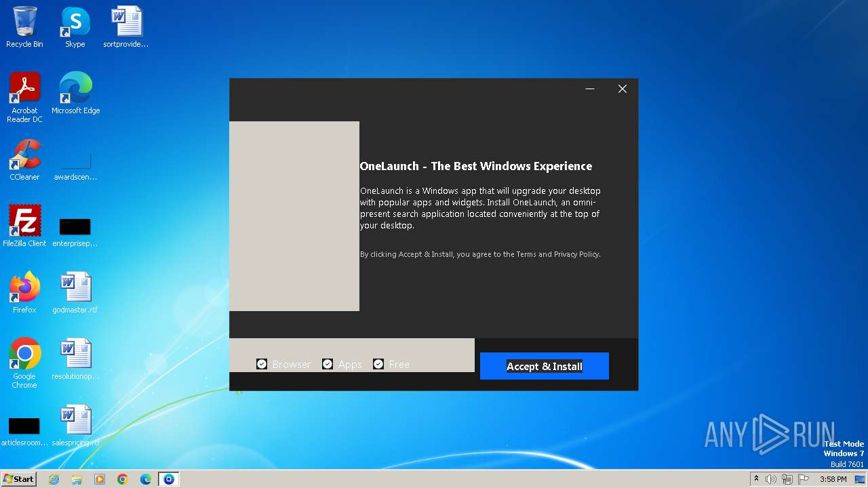Image resolution: width=868 pixels, height=488 pixels.
Task: Open the Terms link
Action: [x=526, y=254]
